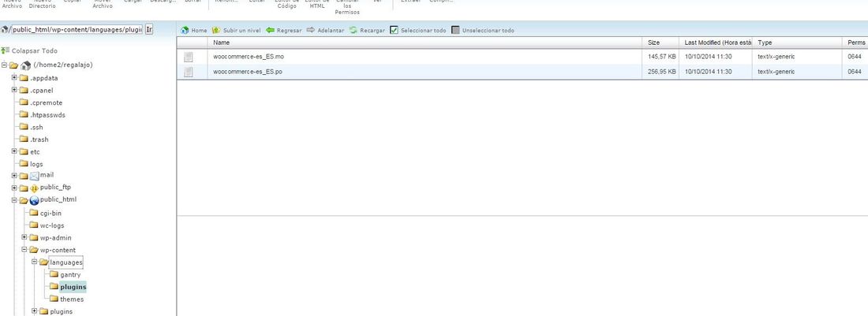Check the Seleccionar todo checkbox

tap(394, 31)
